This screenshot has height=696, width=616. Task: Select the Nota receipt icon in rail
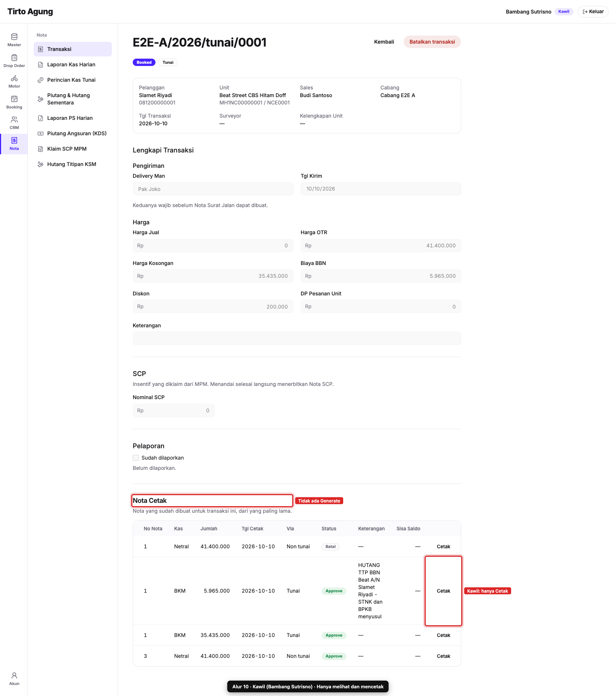pos(14,140)
